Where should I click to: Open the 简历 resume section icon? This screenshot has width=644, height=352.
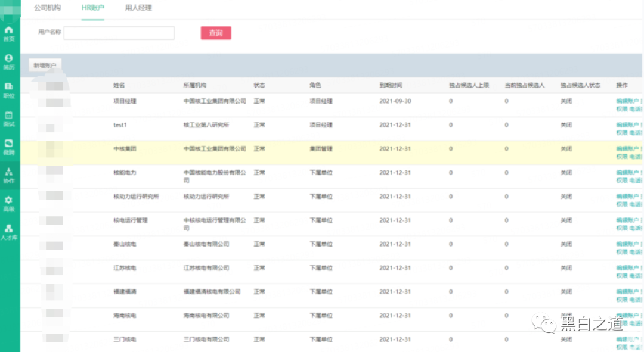point(8,63)
